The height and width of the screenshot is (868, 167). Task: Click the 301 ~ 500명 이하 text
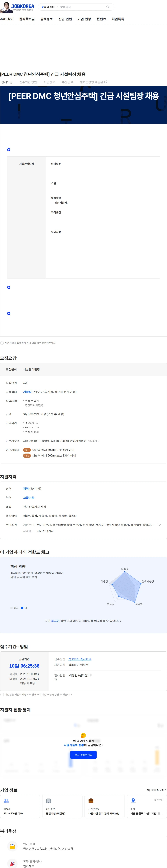coord(13,813)
